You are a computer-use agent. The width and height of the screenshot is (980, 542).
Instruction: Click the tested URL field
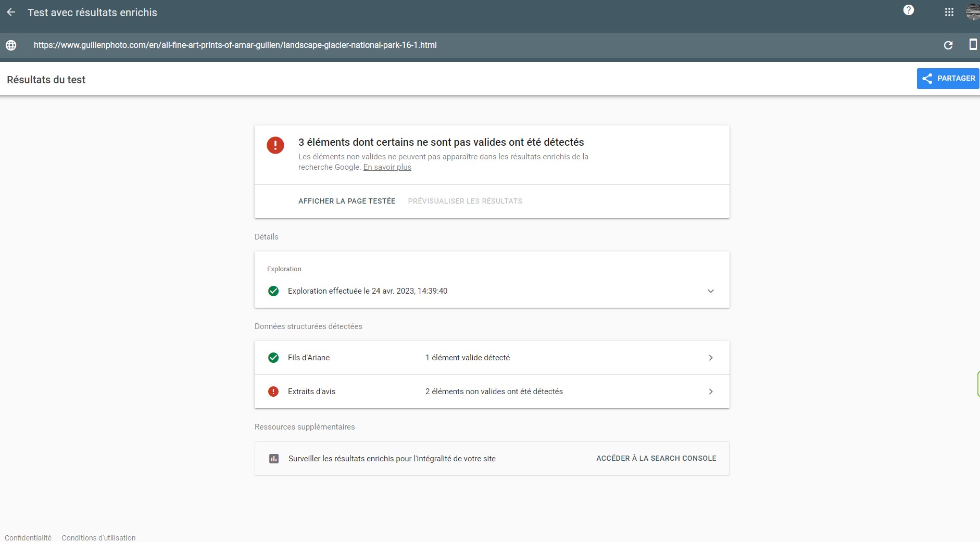pyautogui.click(x=235, y=45)
